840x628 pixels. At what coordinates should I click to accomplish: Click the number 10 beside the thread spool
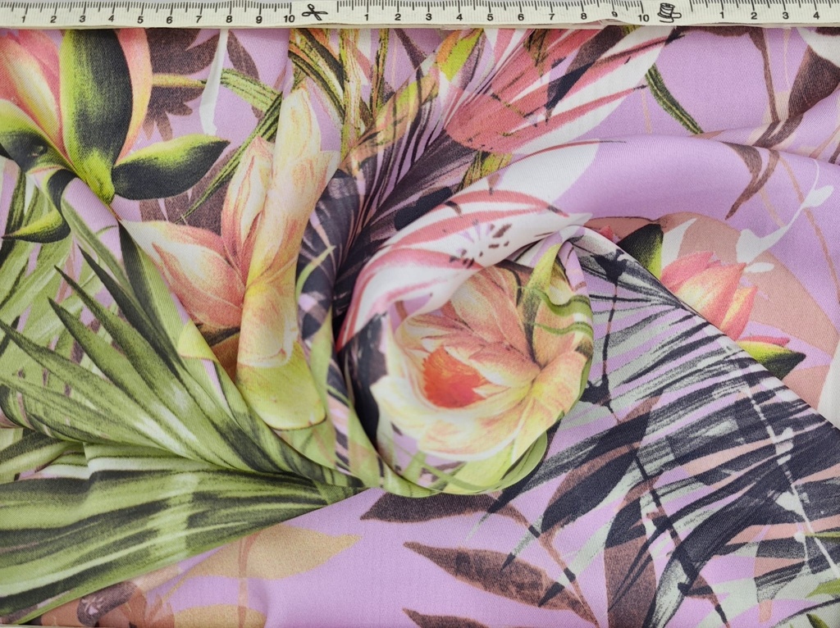tap(644, 18)
